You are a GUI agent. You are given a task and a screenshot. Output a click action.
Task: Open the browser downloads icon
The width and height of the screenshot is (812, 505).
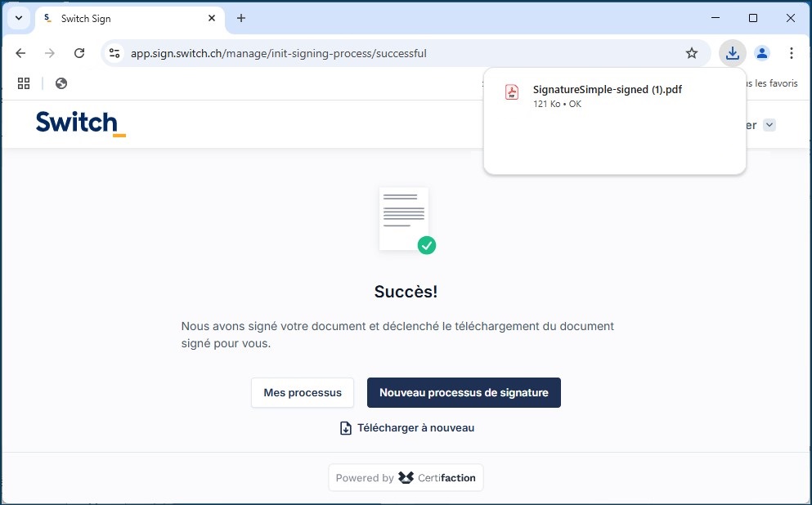click(x=732, y=53)
